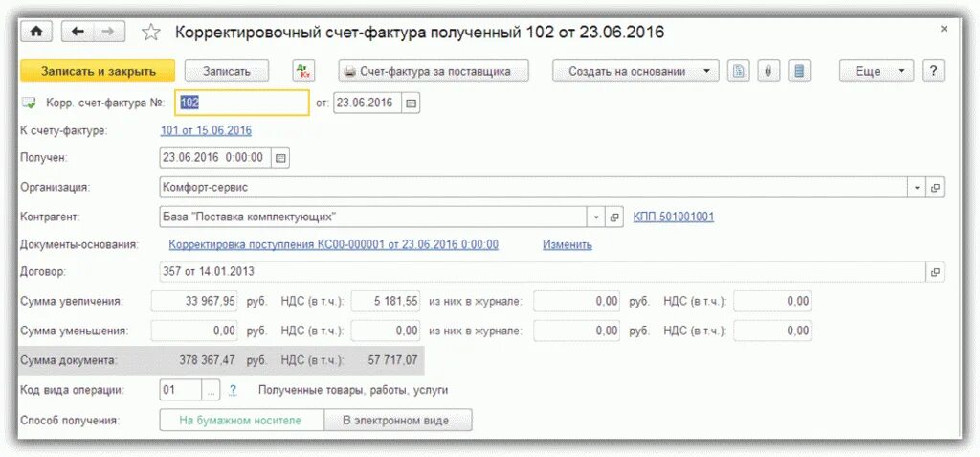This screenshot has width=980, height=457.
Task: Print Счет-фактура за поставщика
Action: (434, 71)
